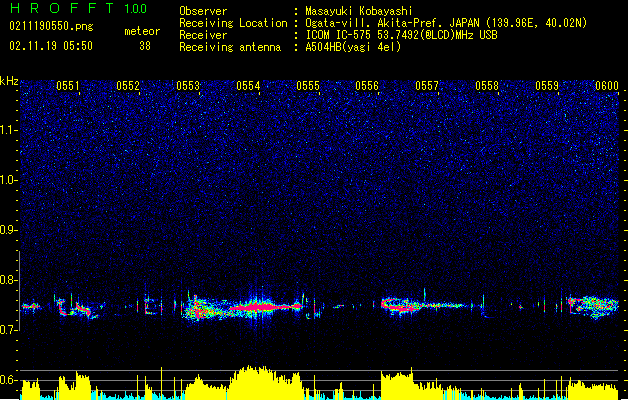The width and height of the screenshot is (629, 400).
Task: Click the Receiving Location label
Action: pos(233,23)
